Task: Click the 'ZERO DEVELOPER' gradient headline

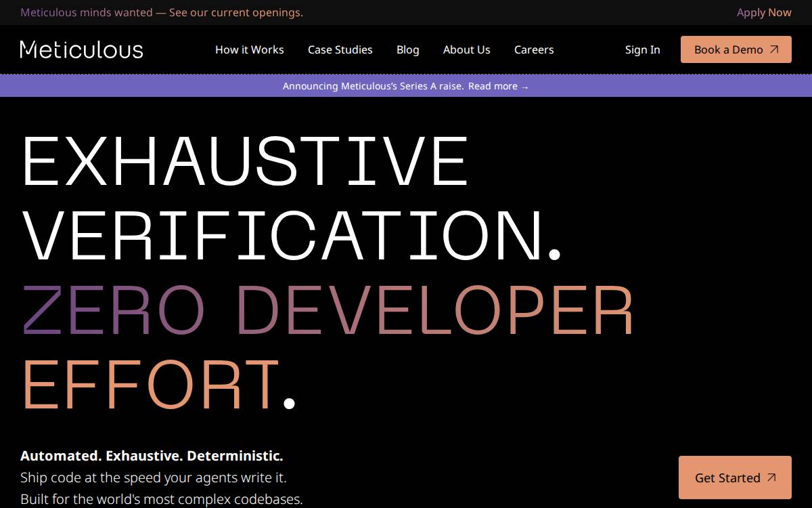Action: pos(328,310)
